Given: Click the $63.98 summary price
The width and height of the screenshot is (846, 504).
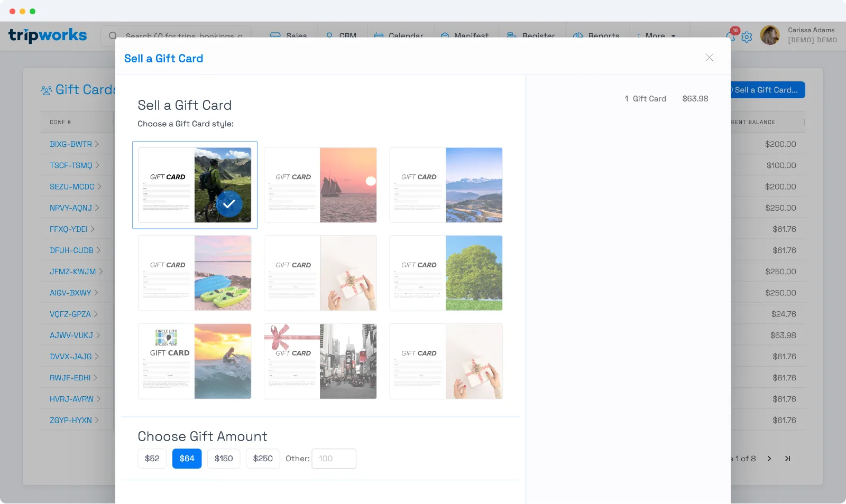Looking at the screenshot, I should 695,99.
